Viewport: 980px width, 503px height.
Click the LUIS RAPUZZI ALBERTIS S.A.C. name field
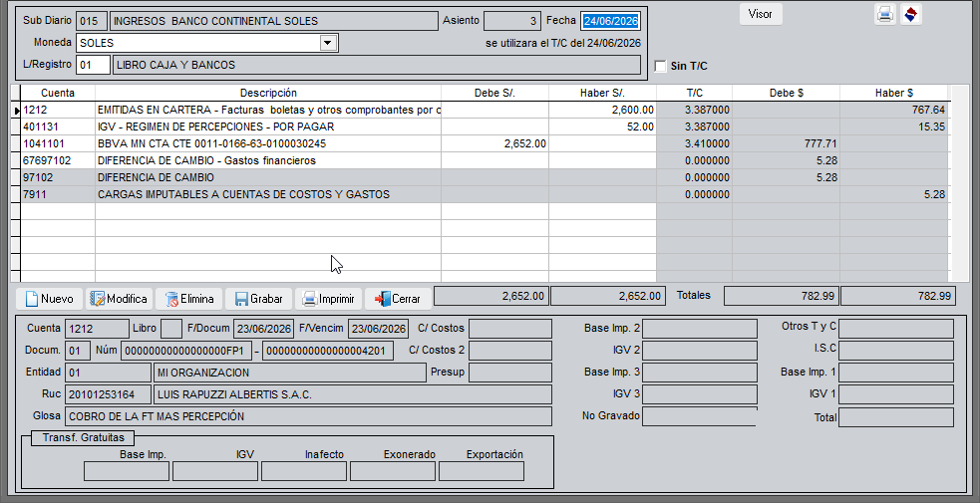(353, 394)
